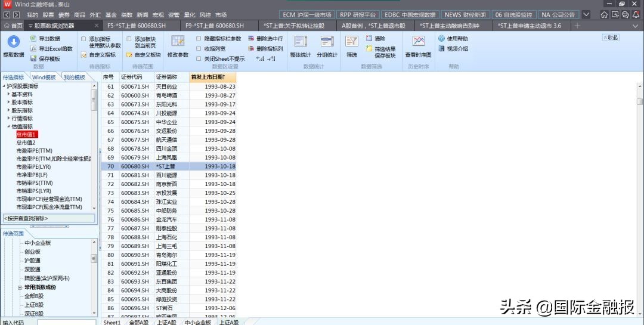This screenshot has width=644, height=325.
Task: Click the 清除 clear filter icon
Action: point(369,38)
